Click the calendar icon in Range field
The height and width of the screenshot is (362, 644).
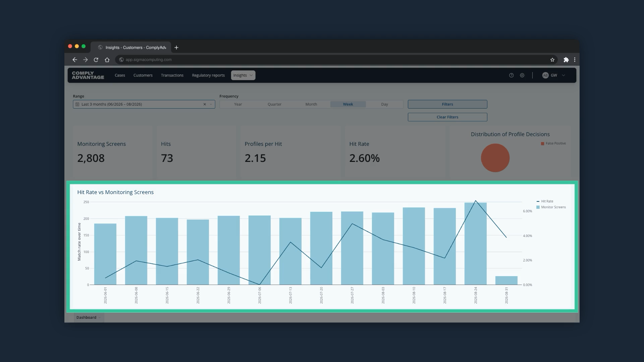tap(77, 104)
